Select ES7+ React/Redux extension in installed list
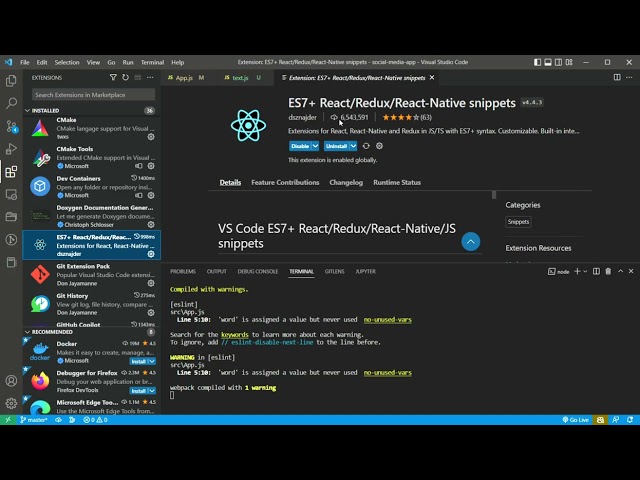This screenshot has height=480, width=640. pos(91,245)
